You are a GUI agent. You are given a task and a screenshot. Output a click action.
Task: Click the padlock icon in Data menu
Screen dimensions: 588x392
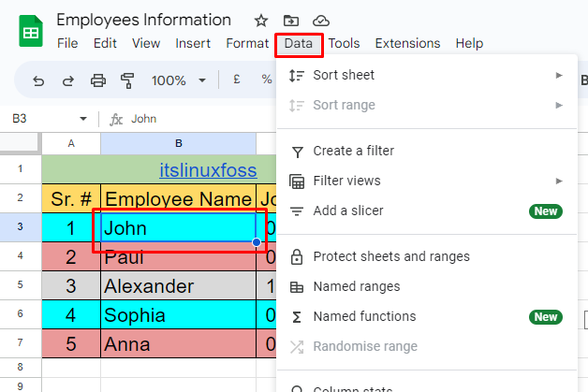(x=297, y=256)
